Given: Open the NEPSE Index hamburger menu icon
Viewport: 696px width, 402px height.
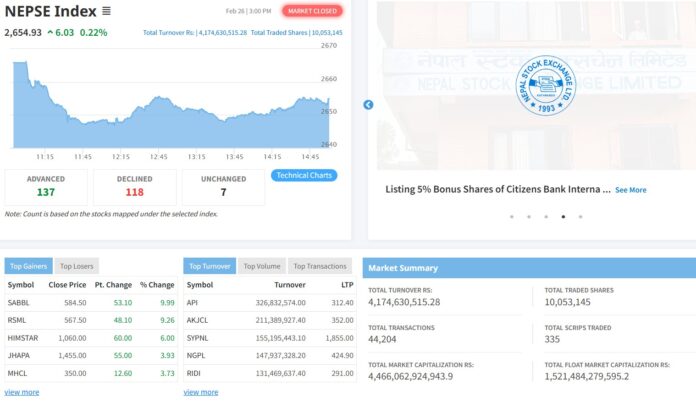Looking at the screenshot, I should [107, 12].
